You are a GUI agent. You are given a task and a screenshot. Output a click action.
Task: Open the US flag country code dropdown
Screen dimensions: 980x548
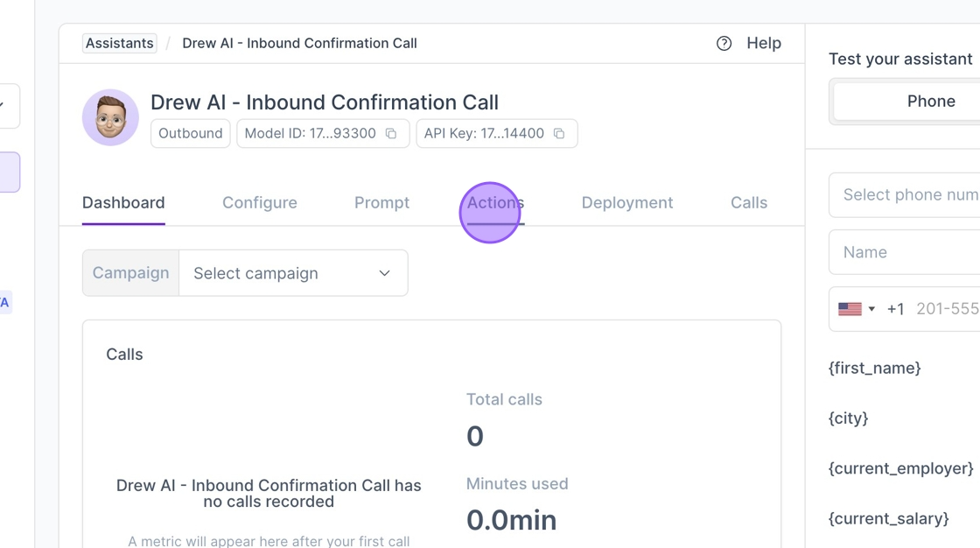[857, 309]
